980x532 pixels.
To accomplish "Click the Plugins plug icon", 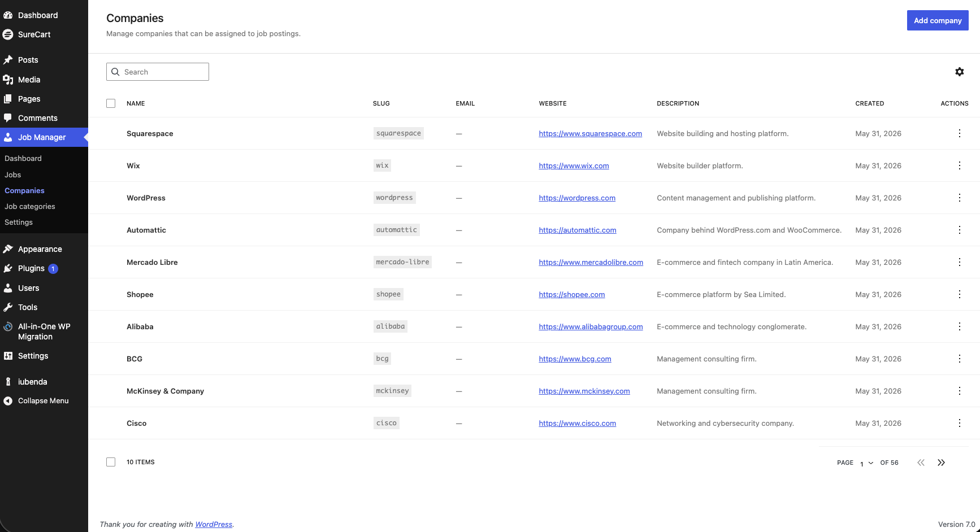I will 8,268.
